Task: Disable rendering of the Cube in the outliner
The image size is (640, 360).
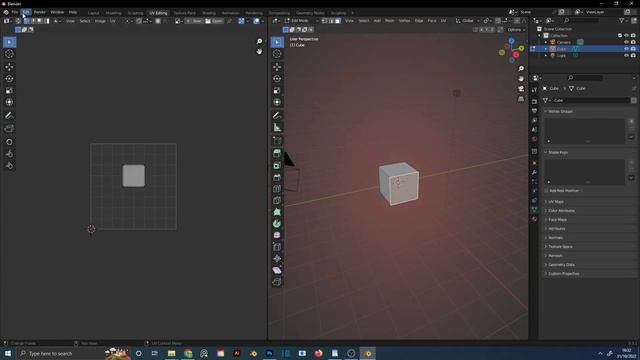Action: tap(633, 49)
